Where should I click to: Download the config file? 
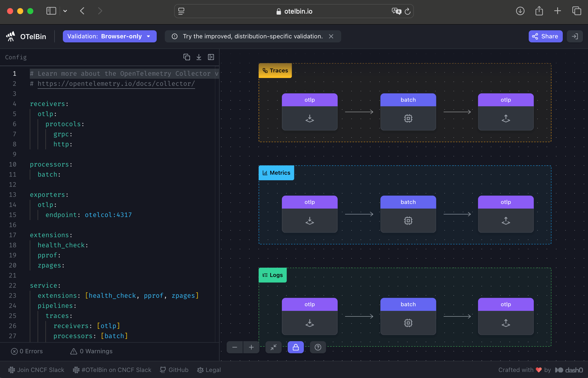(199, 57)
